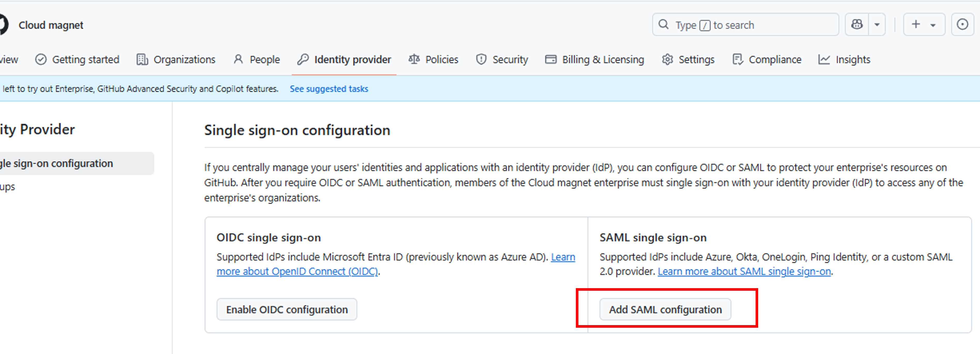Switch to the People tab
The height and width of the screenshot is (354, 980).
point(257,60)
